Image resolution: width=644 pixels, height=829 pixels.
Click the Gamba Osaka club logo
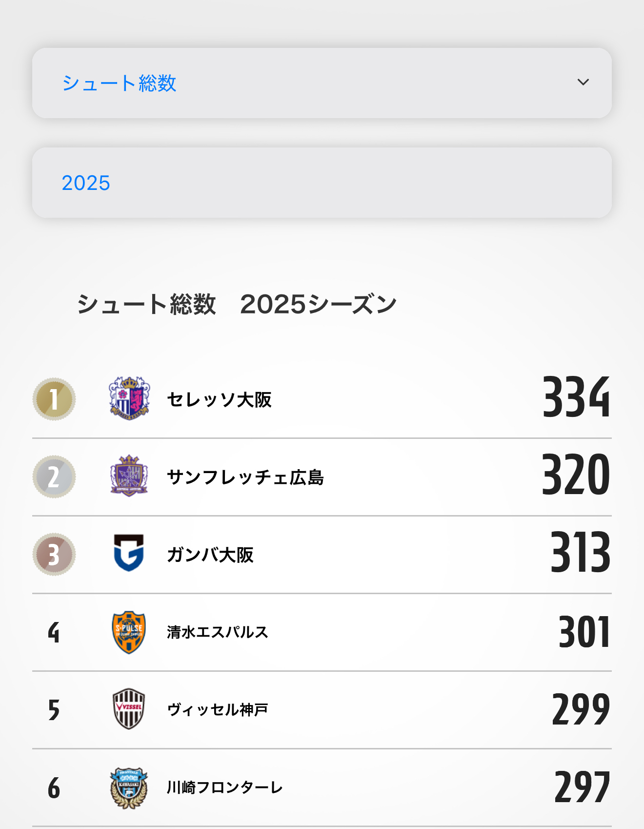coord(129,553)
